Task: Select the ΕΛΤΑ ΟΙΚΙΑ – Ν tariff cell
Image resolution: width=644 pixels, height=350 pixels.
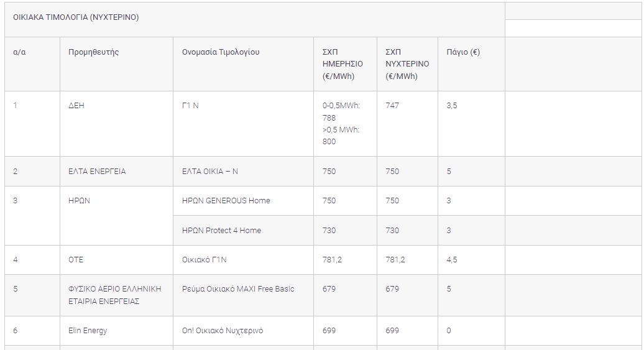Action: pos(210,172)
